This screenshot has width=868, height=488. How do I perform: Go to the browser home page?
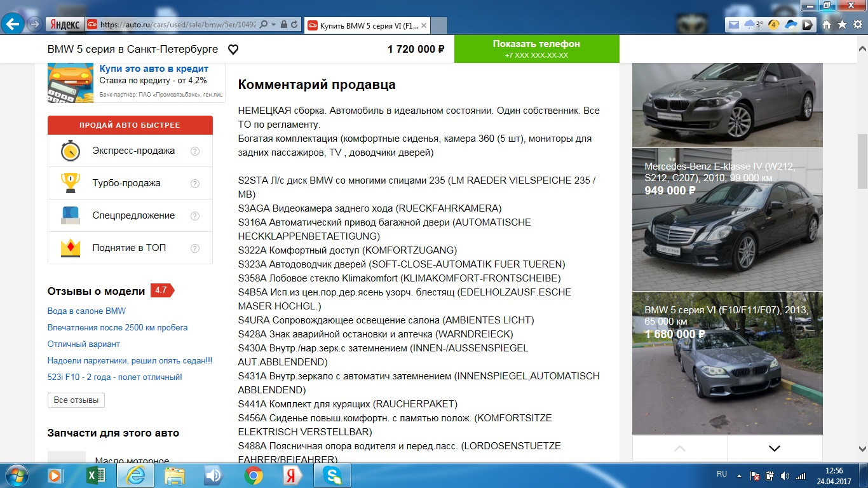(x=827, y=25)
